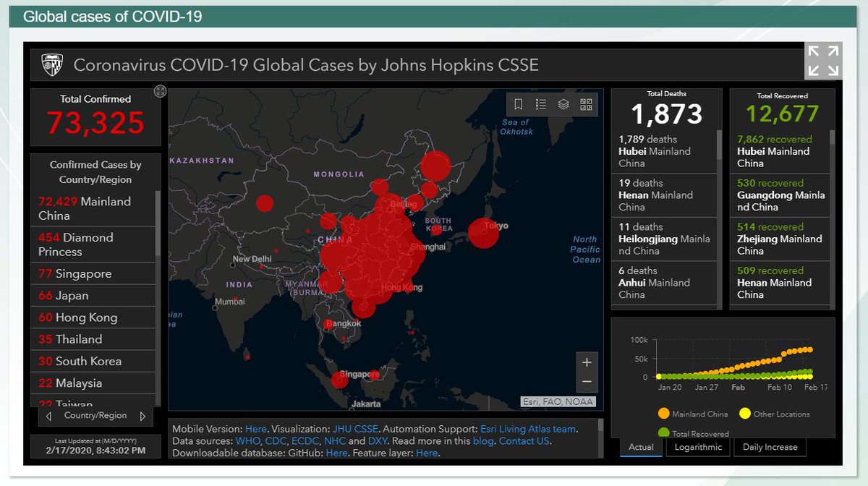The height and width of the screenshot is (486, 868).
Task: Show the map legend list icon
Action: click(x=541, y=104)
